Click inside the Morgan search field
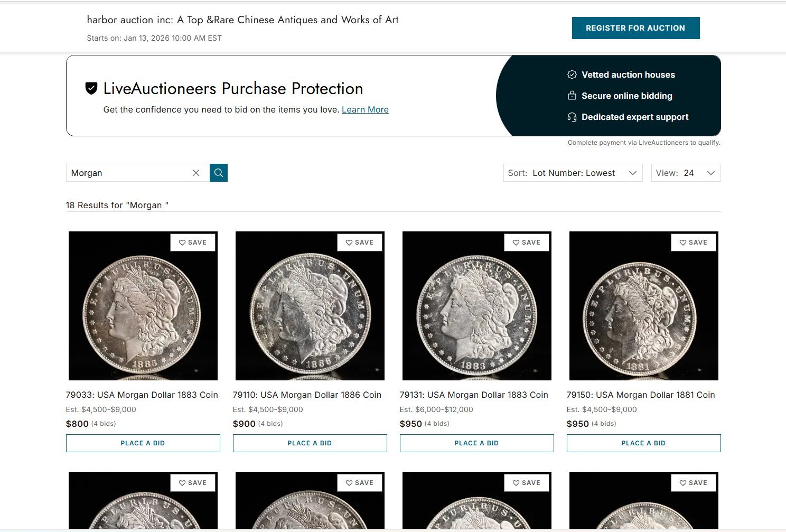 127,173
